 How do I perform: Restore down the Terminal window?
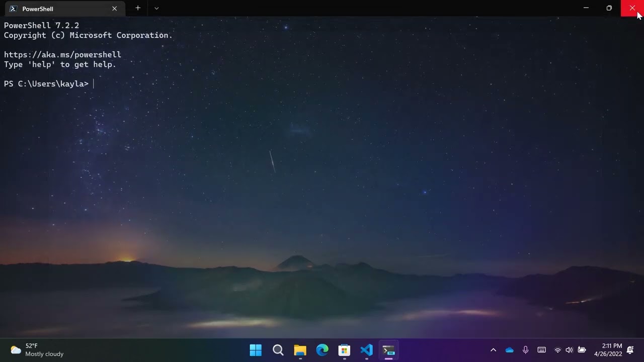609,8
